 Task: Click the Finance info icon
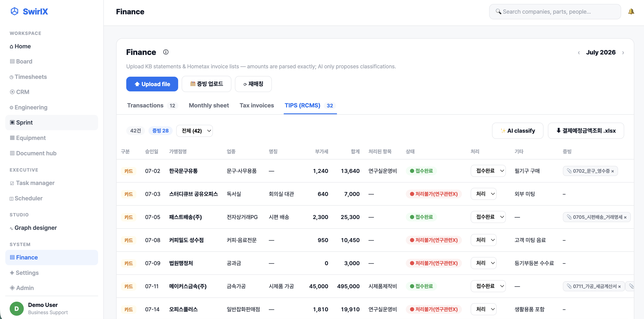coord(166,52)
